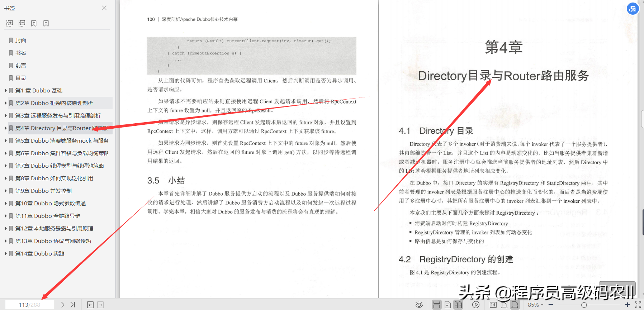Click bookmark flag icon beside 第11章
This screenshot has width=644, height=310.
click(x=11, y=216)
